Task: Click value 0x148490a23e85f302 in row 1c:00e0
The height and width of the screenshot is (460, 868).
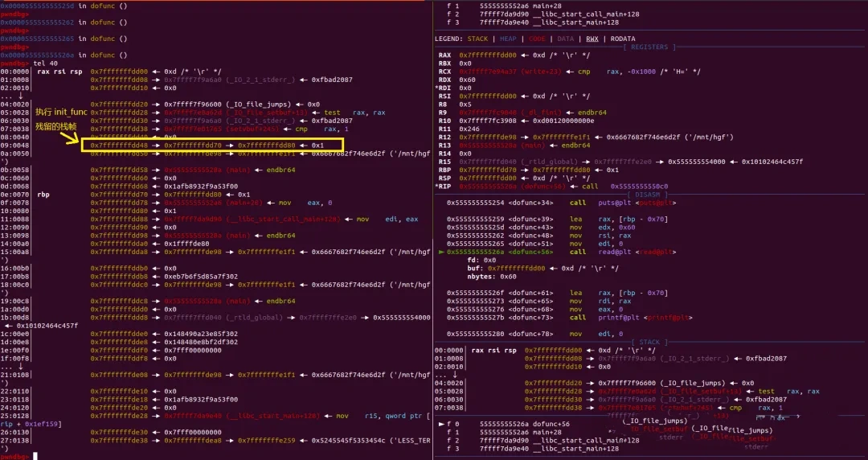Action: click(201, 335)
